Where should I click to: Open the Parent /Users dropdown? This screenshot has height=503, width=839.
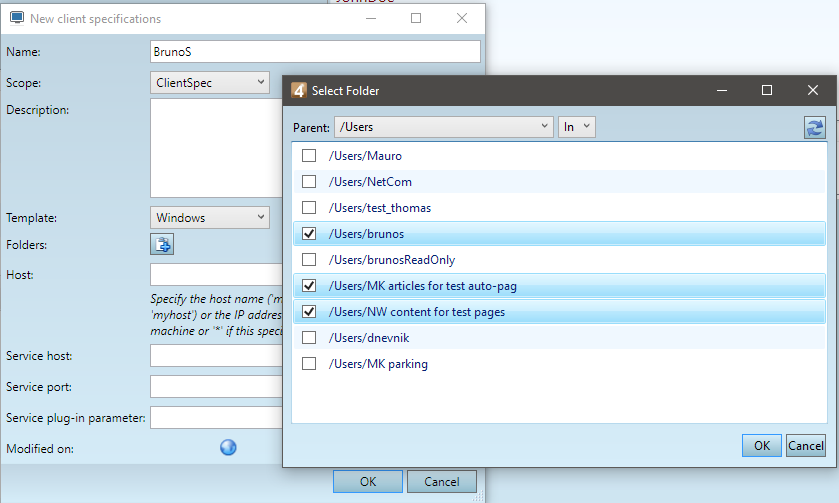tap(444, 127)
